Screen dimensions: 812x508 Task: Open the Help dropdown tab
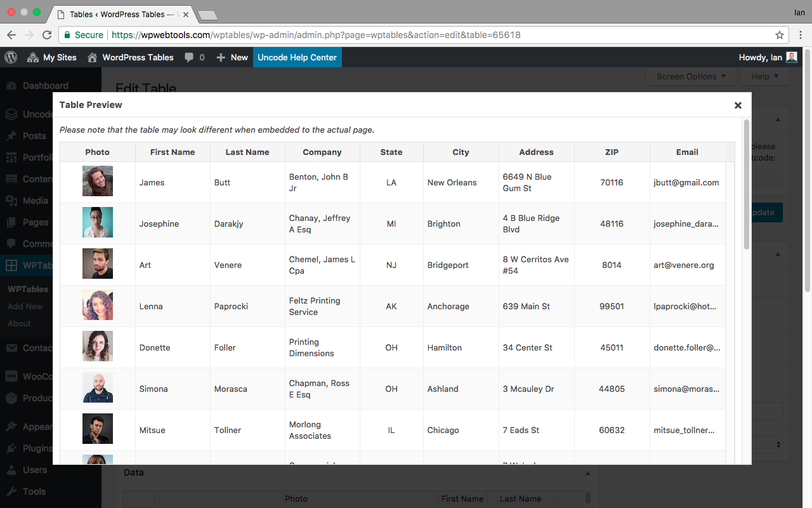[x=766, y=76]
